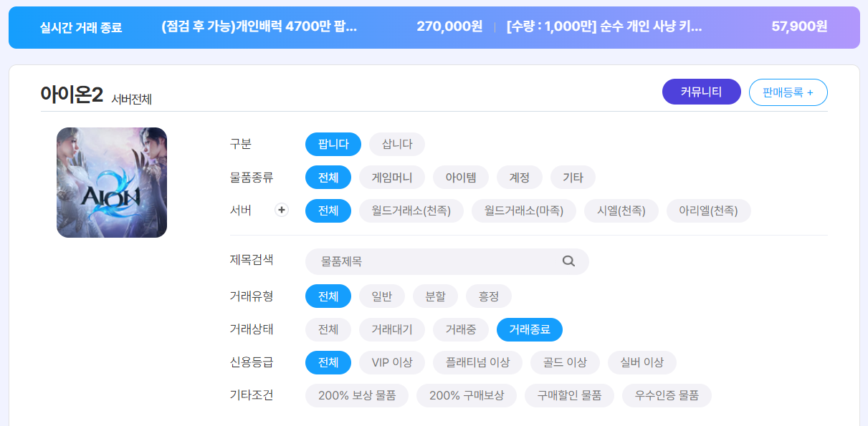
Task: Enable 200% 보상 물품 condition
Action: [x=357, y=395]
